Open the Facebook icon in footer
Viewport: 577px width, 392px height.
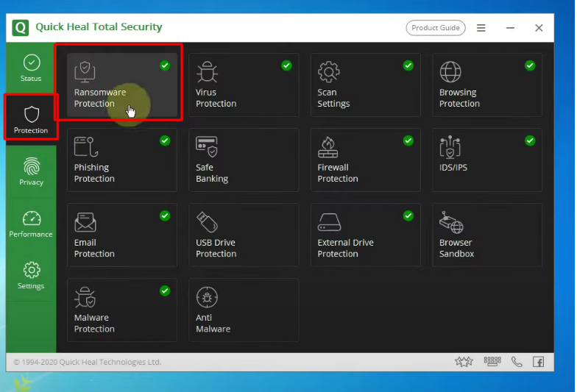pos(539,362)
